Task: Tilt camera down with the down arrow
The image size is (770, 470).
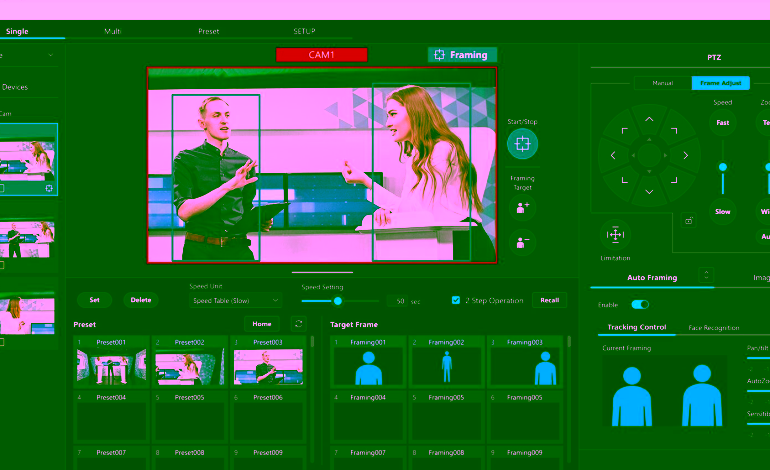Action: pos(649,192)
